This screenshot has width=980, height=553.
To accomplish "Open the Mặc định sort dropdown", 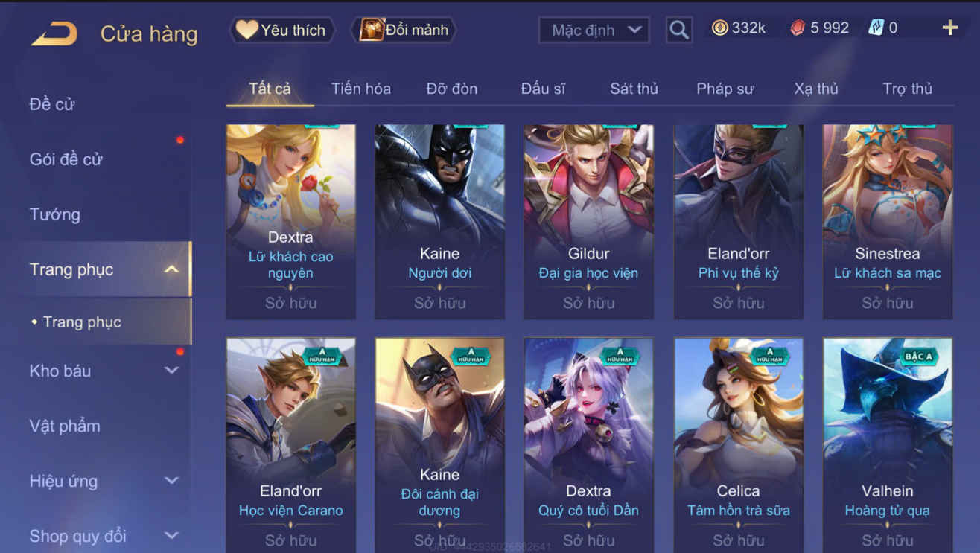I will [594, 31].
